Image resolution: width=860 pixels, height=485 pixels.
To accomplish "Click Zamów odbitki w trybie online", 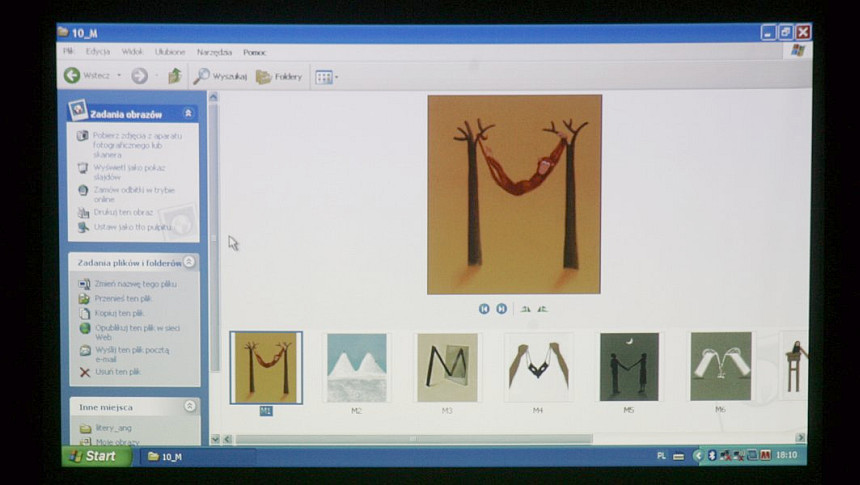I will (134, 194).
